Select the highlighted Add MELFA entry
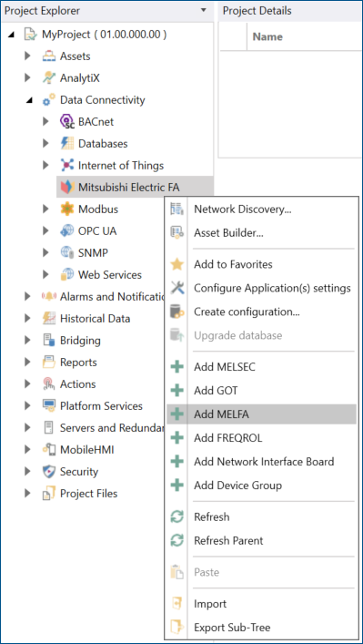Screen dimensions: 363x644 [263, 414]
